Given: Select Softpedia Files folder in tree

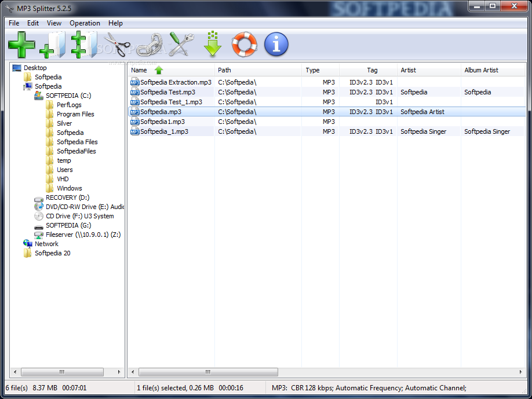Looking at the screenshot, I should [77, 142].
